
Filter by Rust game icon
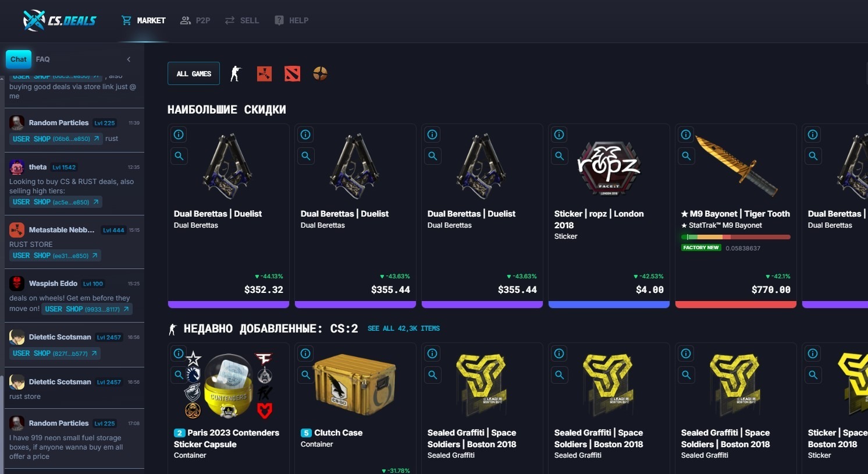pyautogui.click(x=264, y=73)
